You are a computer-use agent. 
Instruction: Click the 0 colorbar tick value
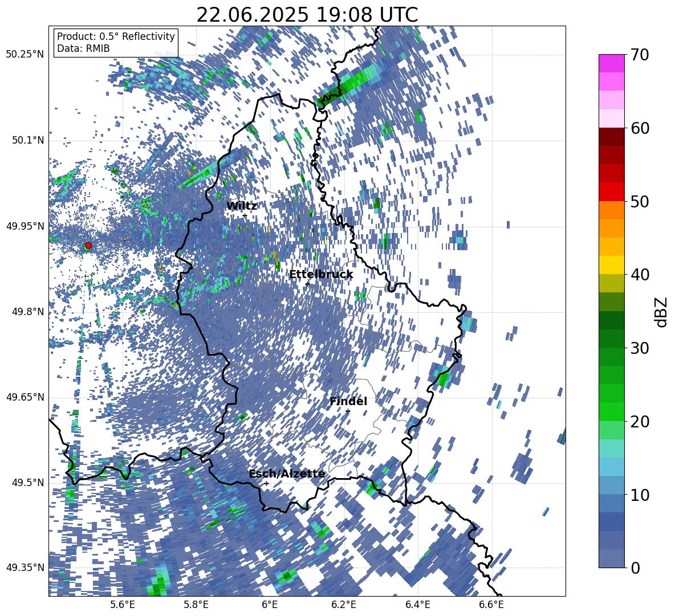pos(636,568)
